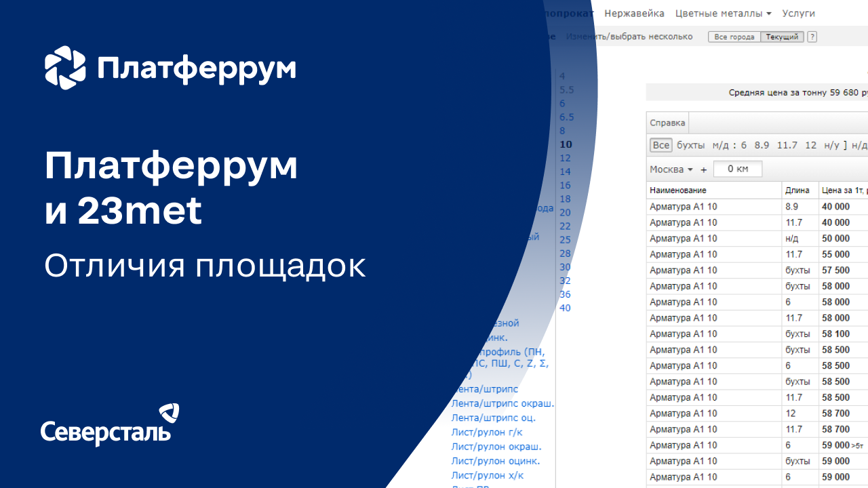868x488 pixels.
Task: Filter by length 12 in the м/д row
Action: tap(810, 145)
